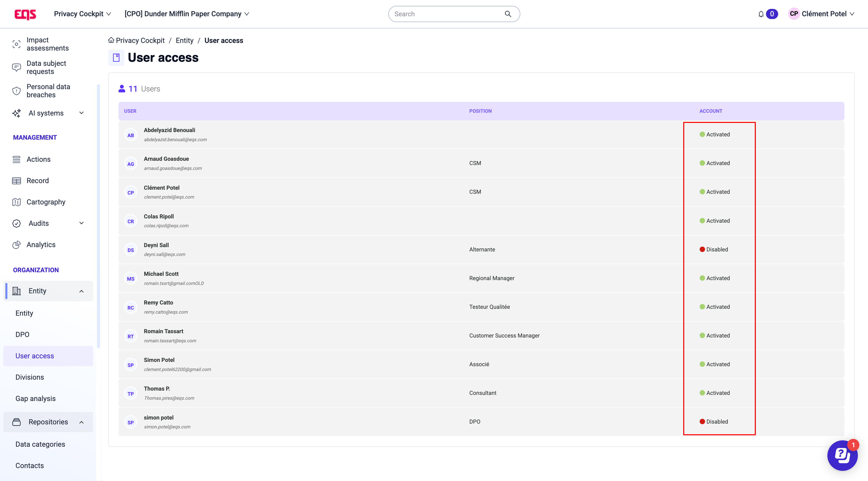Open the Clément Potel user menu

828,14
